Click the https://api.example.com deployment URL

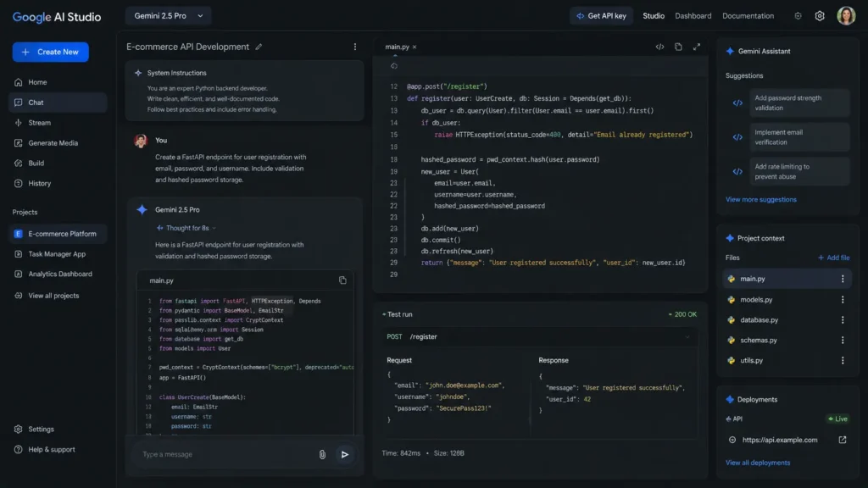(780, 440)
